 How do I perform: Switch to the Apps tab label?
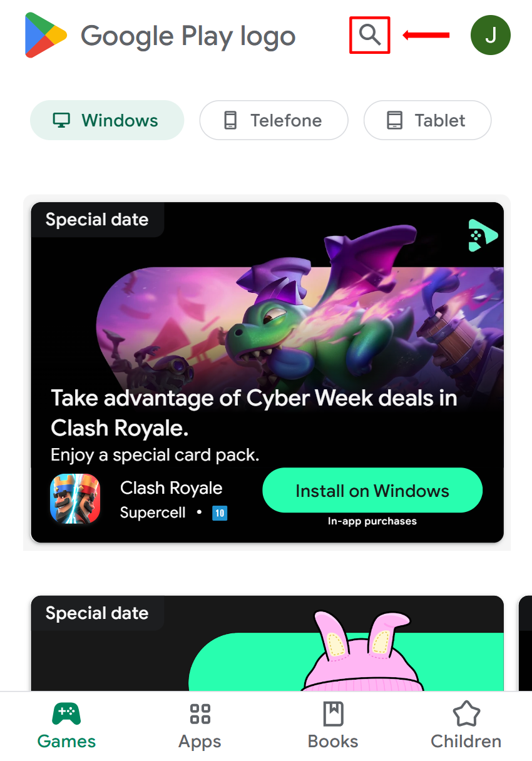(x=200, y=742)
